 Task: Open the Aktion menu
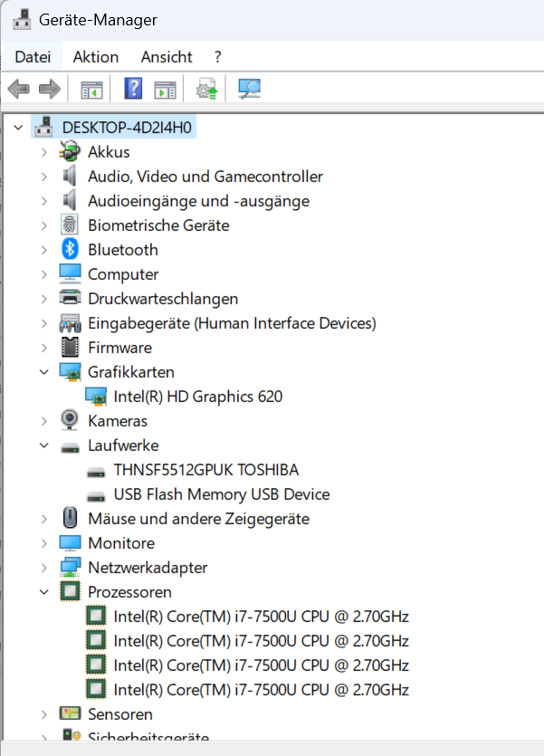[x=96, y=57]
